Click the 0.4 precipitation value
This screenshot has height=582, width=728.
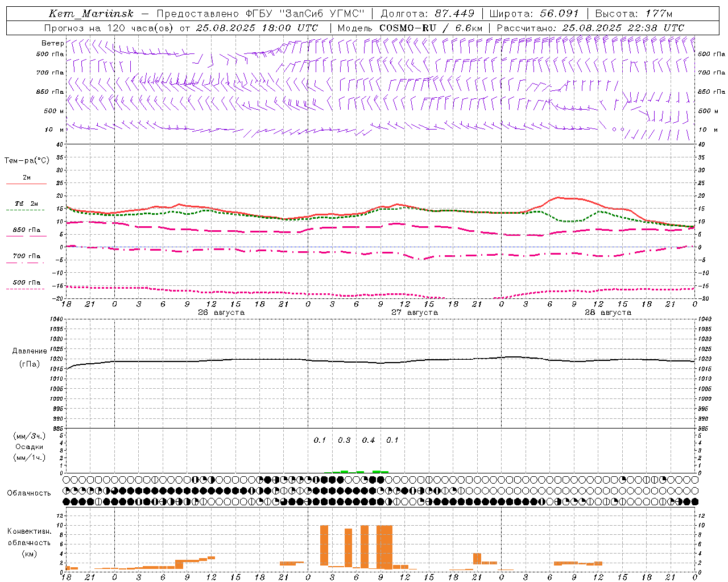369,440
